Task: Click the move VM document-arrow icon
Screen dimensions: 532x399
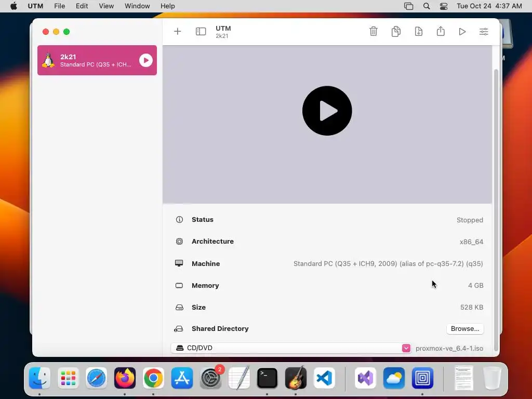Action: tap(419, 31)
